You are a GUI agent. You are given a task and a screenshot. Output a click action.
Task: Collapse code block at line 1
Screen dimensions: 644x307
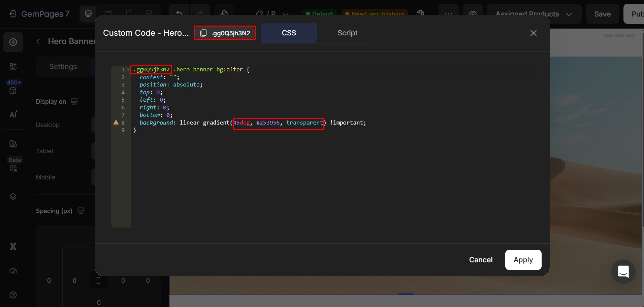click(x=128, y=70)
